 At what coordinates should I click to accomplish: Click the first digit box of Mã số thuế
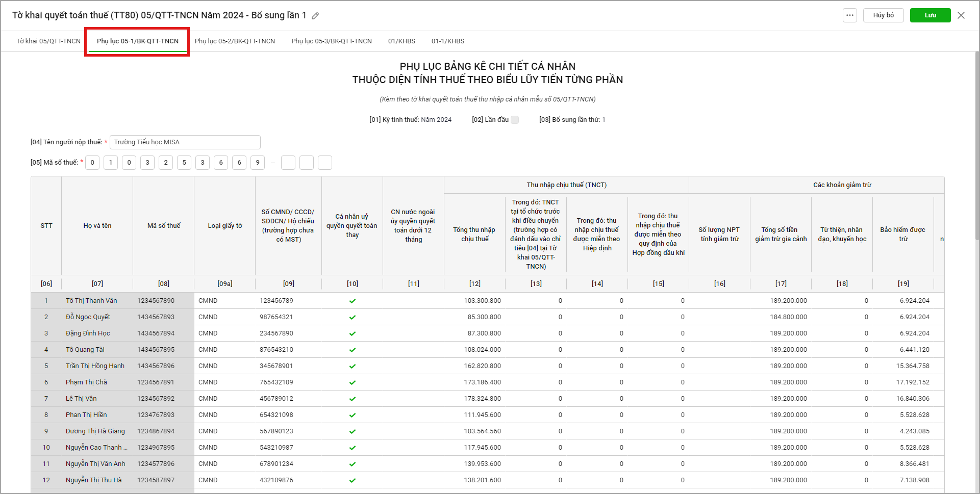[92, 163]
